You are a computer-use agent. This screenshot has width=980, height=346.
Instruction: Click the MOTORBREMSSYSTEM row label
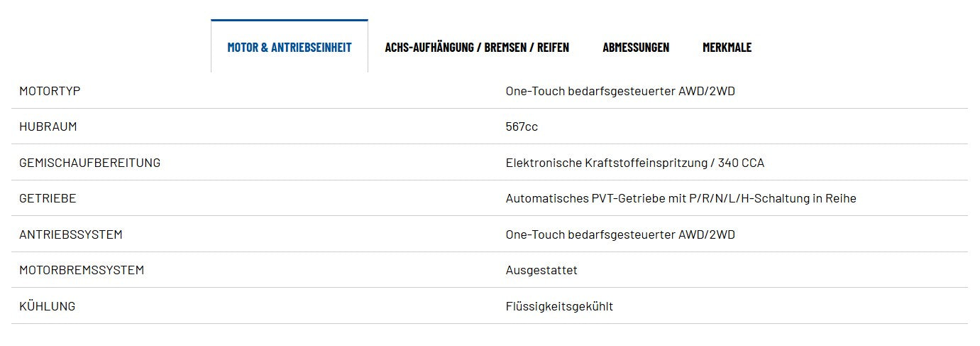82,270
